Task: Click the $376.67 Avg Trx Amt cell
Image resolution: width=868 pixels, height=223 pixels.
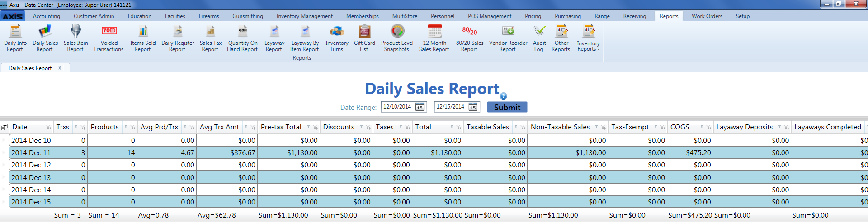Action: pos(226,153)
